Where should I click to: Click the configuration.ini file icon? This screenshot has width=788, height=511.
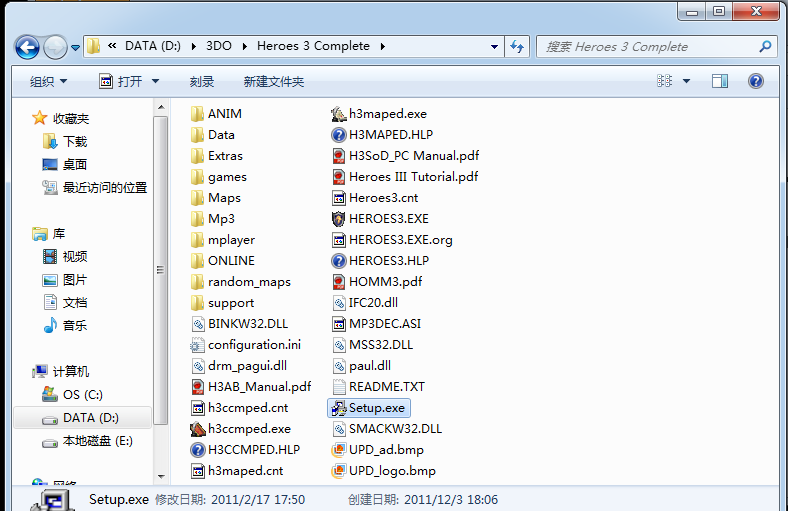click(198, 344)
